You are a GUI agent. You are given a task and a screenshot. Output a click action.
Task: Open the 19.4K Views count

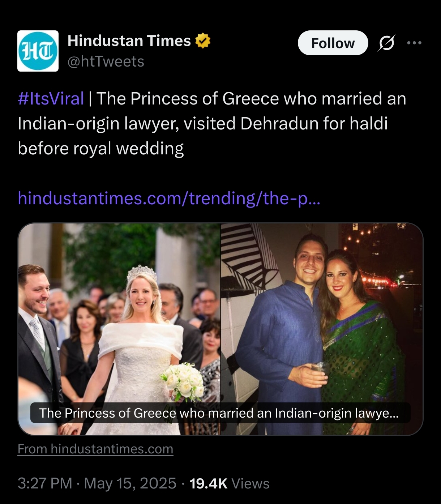click(229, 483)
